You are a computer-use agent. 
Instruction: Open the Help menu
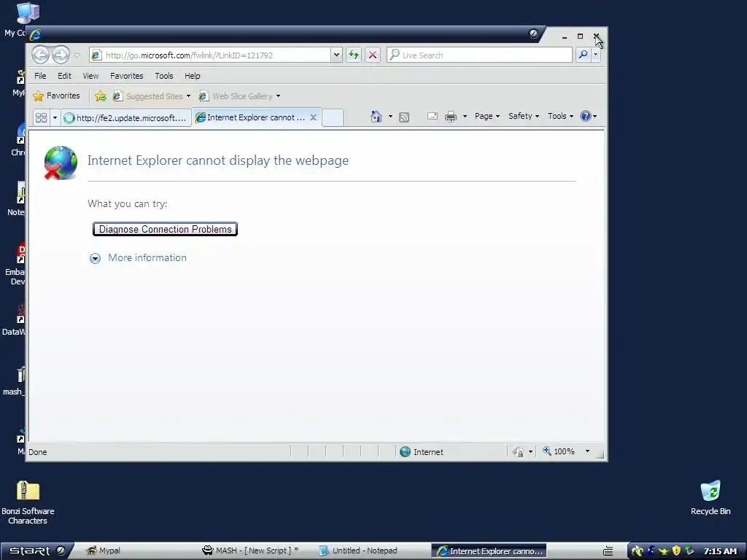193,76
